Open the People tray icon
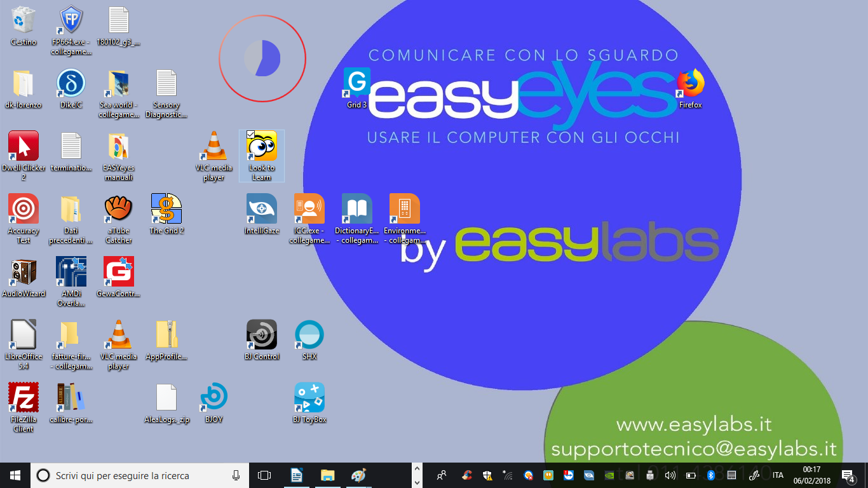 pyautogui.click(x=442, y=475)
